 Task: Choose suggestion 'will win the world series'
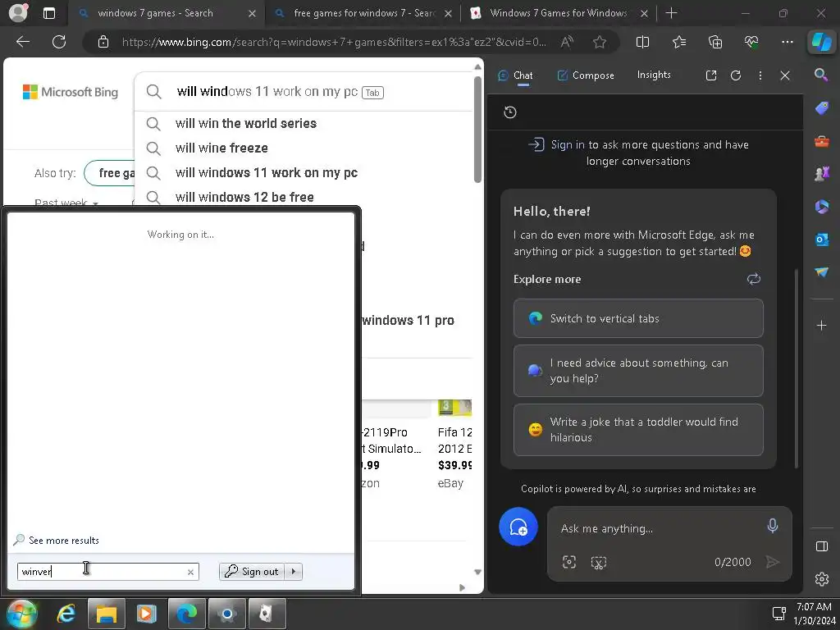(x=246, y=123)
